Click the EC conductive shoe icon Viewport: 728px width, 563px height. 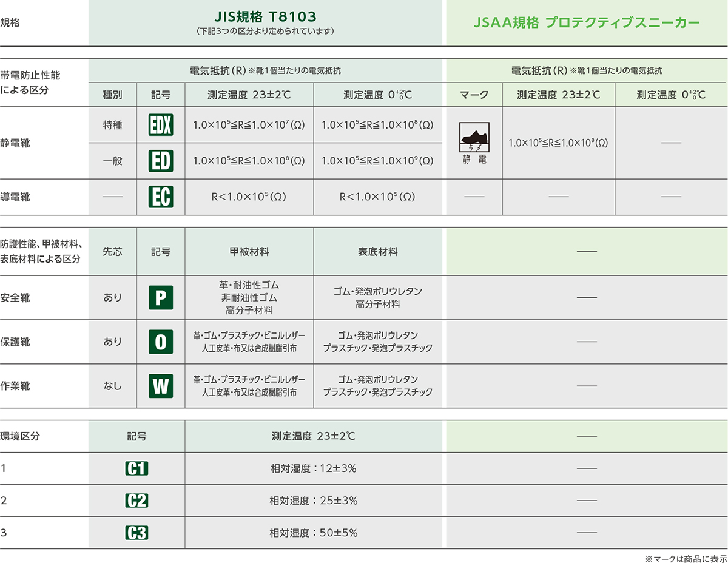tap(161, 197)
